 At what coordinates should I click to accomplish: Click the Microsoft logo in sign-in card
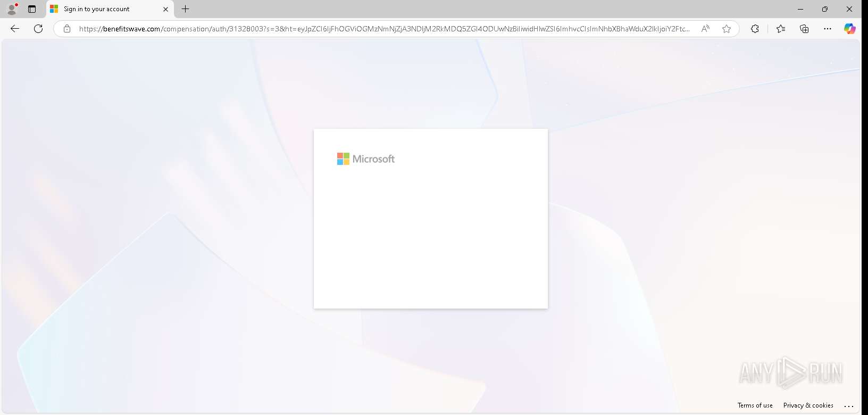[366, 159]
